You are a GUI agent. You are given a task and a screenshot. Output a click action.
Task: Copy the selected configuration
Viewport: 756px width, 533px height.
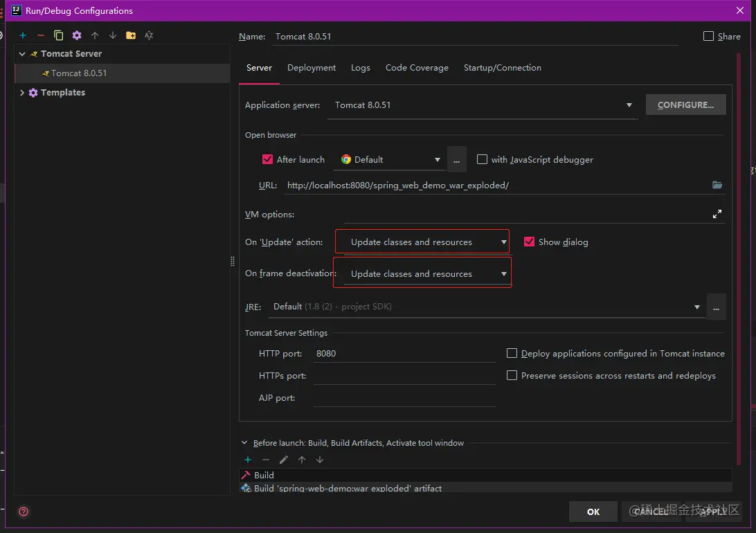(x=58, y=35)
